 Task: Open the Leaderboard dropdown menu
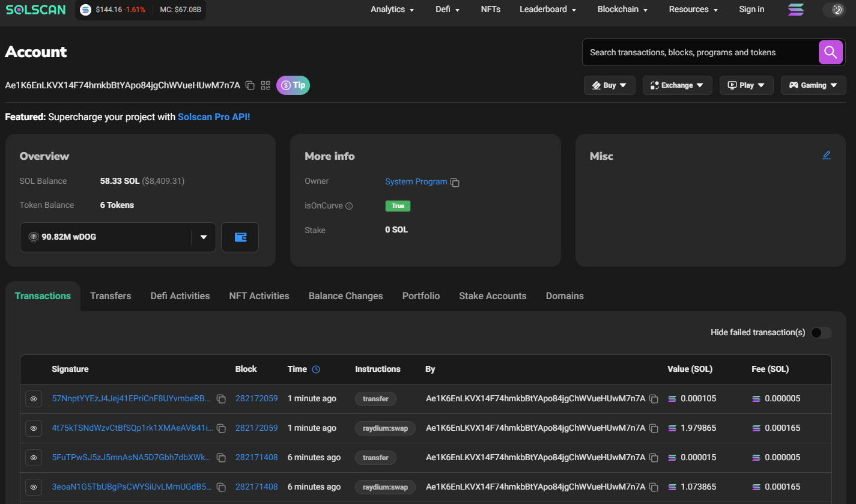548,10
